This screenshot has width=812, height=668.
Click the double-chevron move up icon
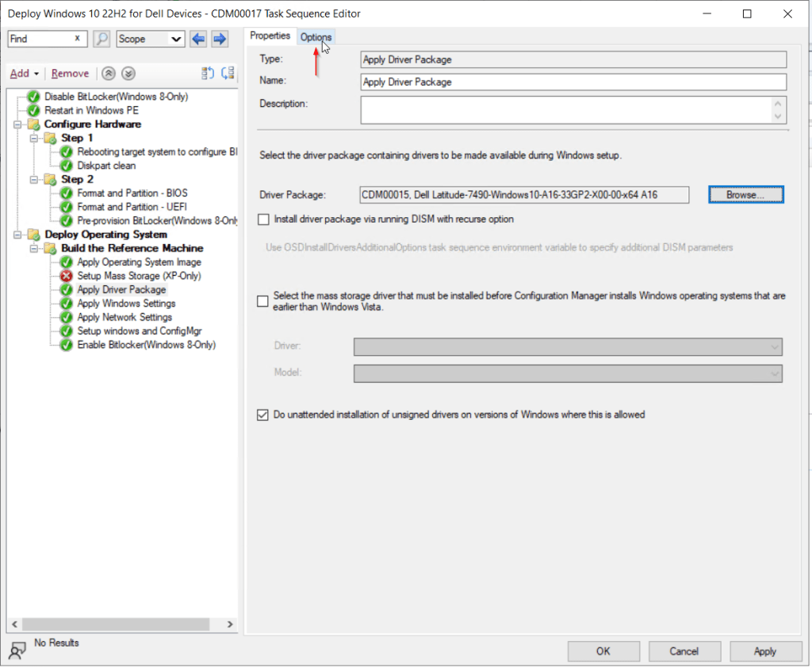coord(109,74)
